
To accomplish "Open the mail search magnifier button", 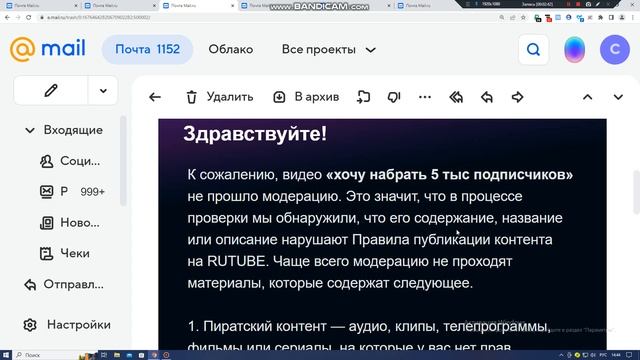I will point(533,50).
